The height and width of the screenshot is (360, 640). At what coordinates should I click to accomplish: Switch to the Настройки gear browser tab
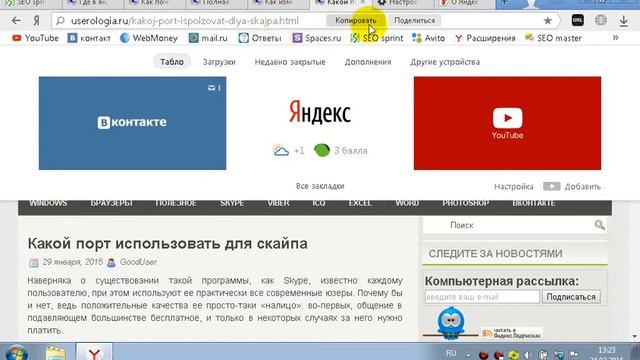click(x=402, y=3)
